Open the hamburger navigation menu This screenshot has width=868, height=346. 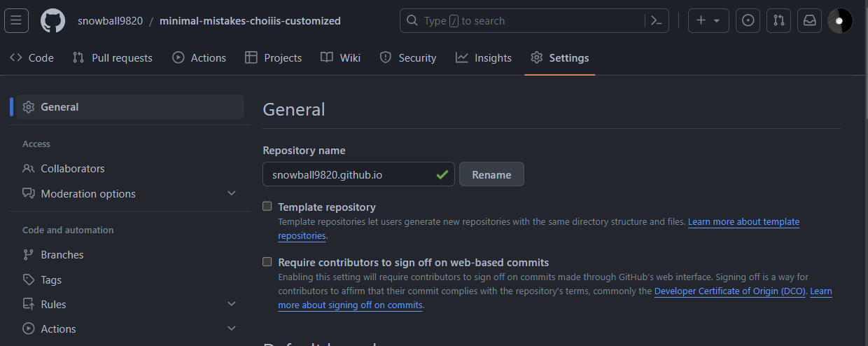click(x=16, y=20)
